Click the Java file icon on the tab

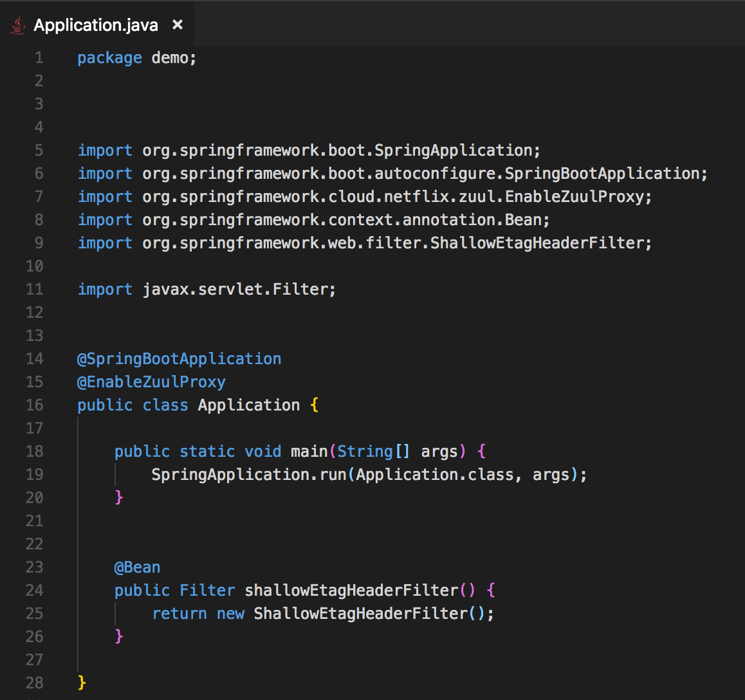click(x=18, y=25)
